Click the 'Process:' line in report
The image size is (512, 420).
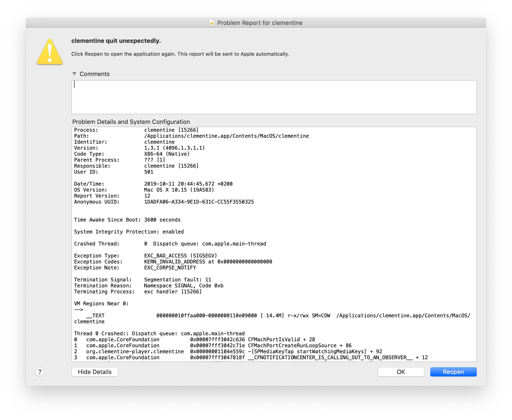136,130
